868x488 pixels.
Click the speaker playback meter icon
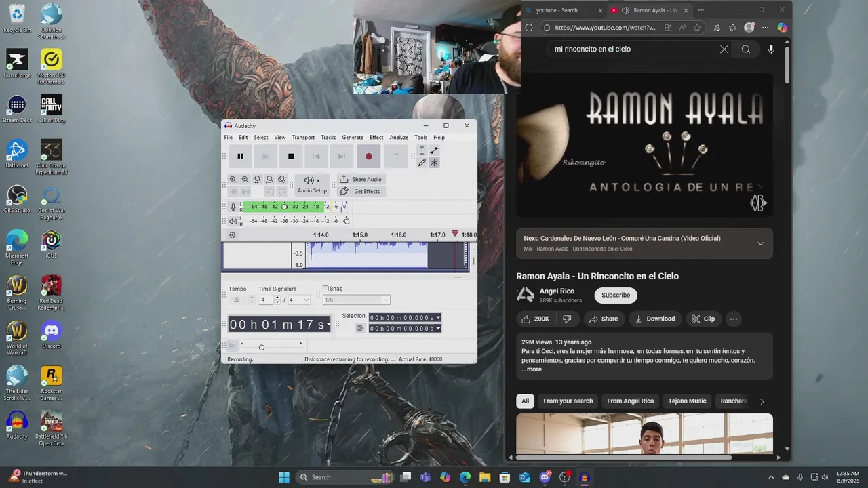(233, 221)
